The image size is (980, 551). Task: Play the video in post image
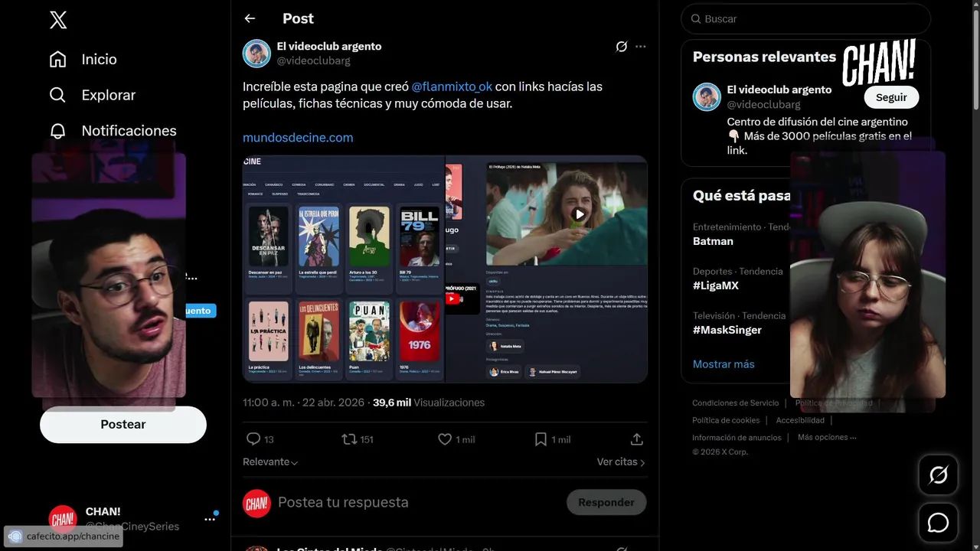(580, 215)
